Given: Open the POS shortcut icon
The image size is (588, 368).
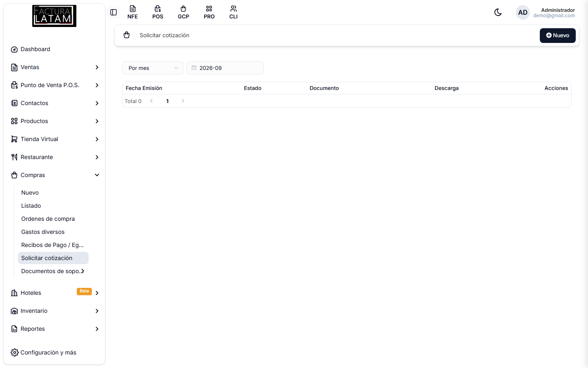Looking at the screenshot, I should click(x=158, y=12).
